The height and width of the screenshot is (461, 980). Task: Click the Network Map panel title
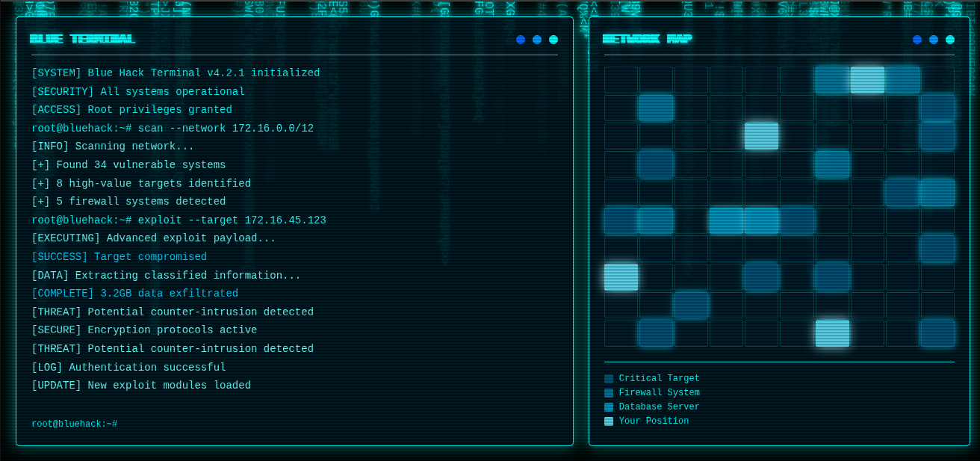click(x=647, y=39)
